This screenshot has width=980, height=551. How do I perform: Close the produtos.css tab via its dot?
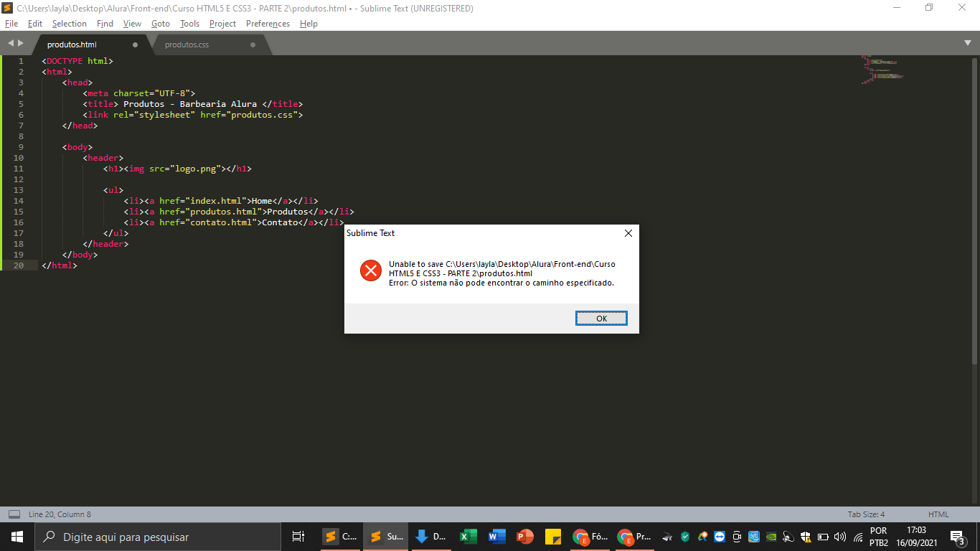253,44
